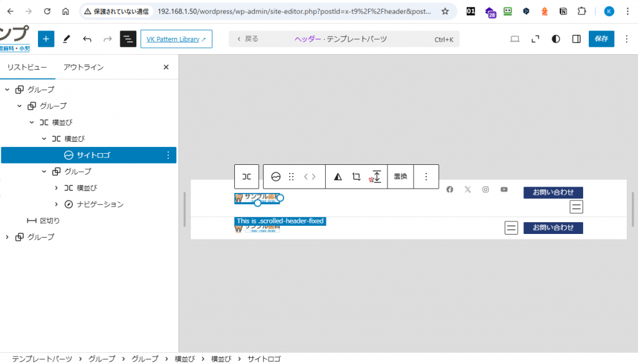Click the undo arrow icon
Viewport: 638px width, 364px height.
click(x=87, y=39)
